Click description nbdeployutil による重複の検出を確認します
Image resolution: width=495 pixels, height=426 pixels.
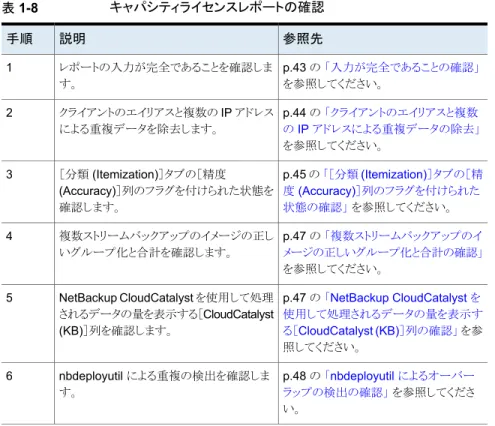pyautogui.click(x=164, y=384)
